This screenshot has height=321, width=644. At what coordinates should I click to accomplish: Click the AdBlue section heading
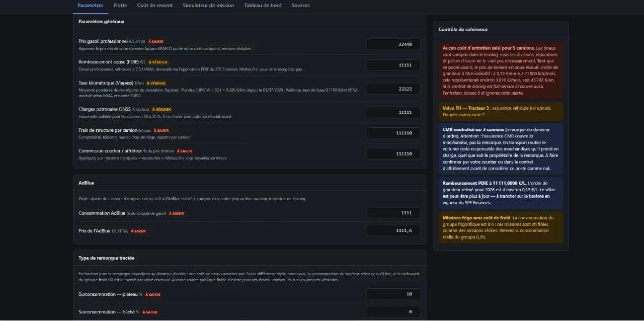pyautogui.click(x=86, y=183)
